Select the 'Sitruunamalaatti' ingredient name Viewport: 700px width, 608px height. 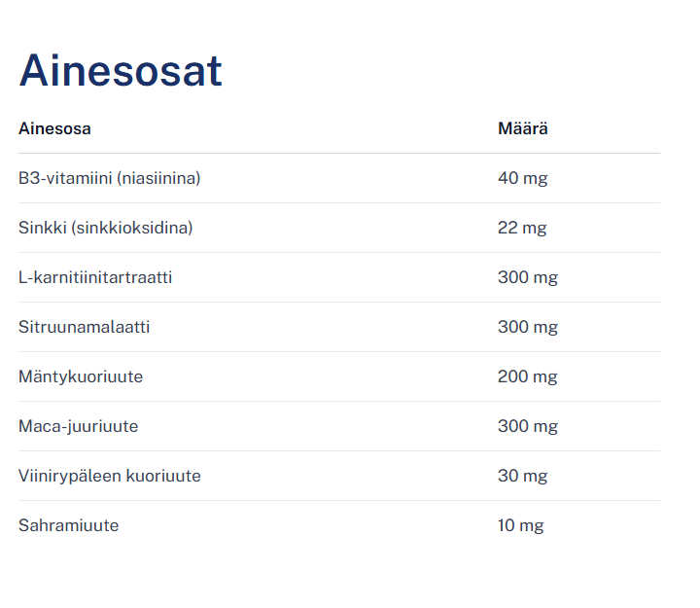[84, 327]
